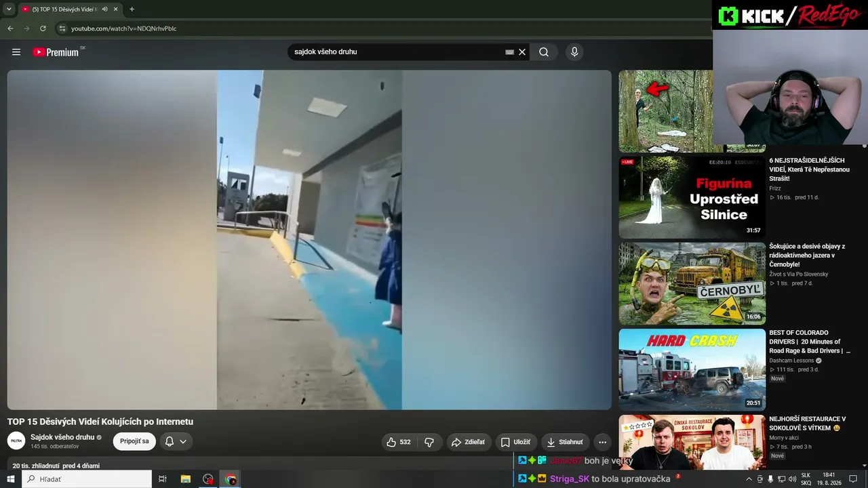This screenshot has height=488, width=868.
Task: Open Task View on the taskbar
Action: pyautogui.click(x=163, y=479)
